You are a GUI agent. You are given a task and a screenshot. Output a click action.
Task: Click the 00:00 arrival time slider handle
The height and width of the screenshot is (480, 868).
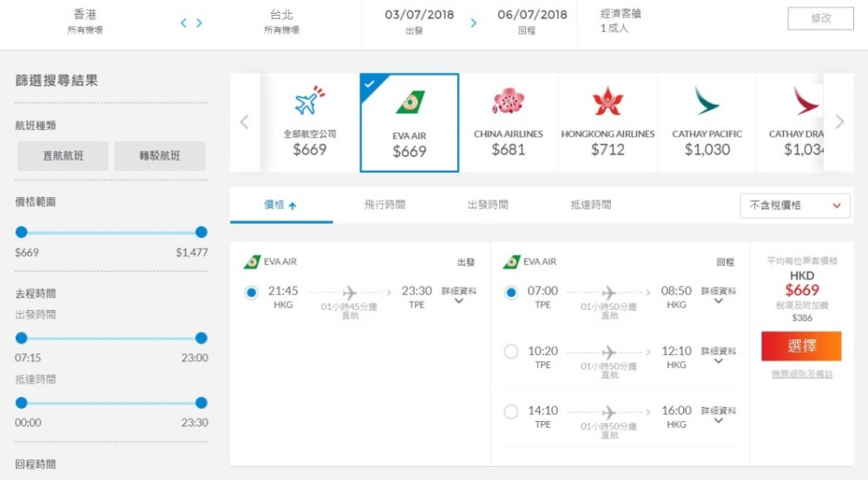pyautogui.click(x=22, y=403)
